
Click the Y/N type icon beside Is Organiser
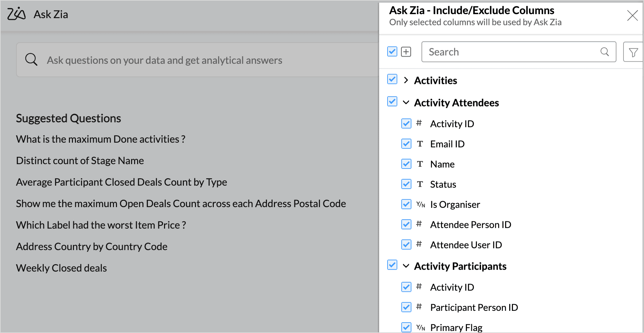420,204
